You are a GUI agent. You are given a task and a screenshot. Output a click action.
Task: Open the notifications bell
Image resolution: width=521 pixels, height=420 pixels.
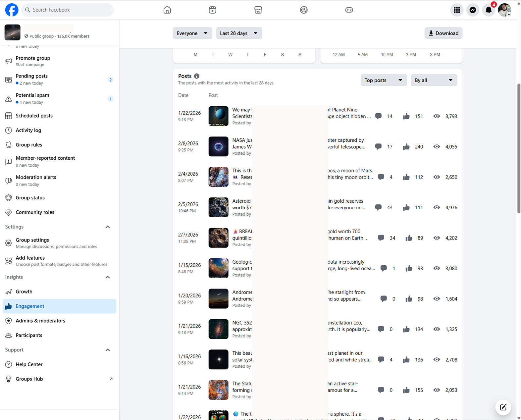489,10
